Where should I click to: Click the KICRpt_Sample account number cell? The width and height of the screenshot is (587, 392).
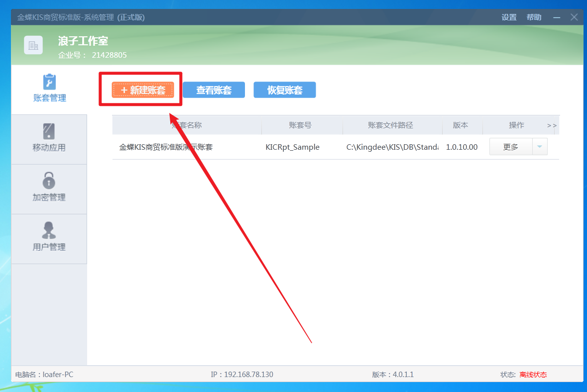(292, 147)
